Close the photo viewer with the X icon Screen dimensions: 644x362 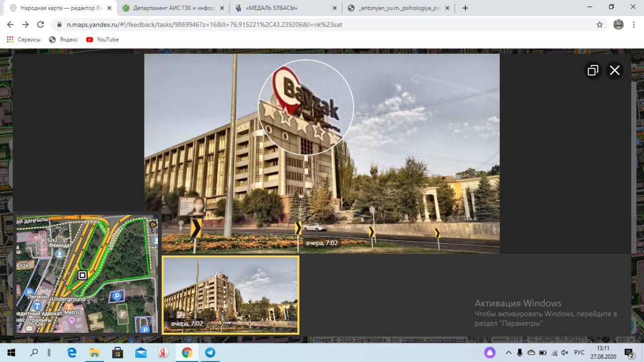(614, 70)
